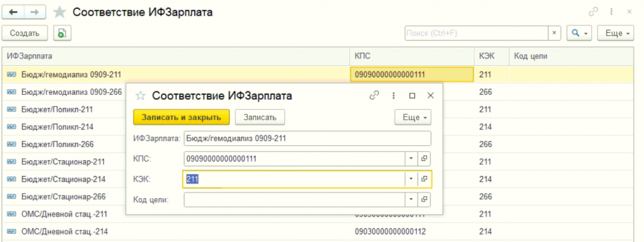Copy link icon in dialog header

[374, 96]
